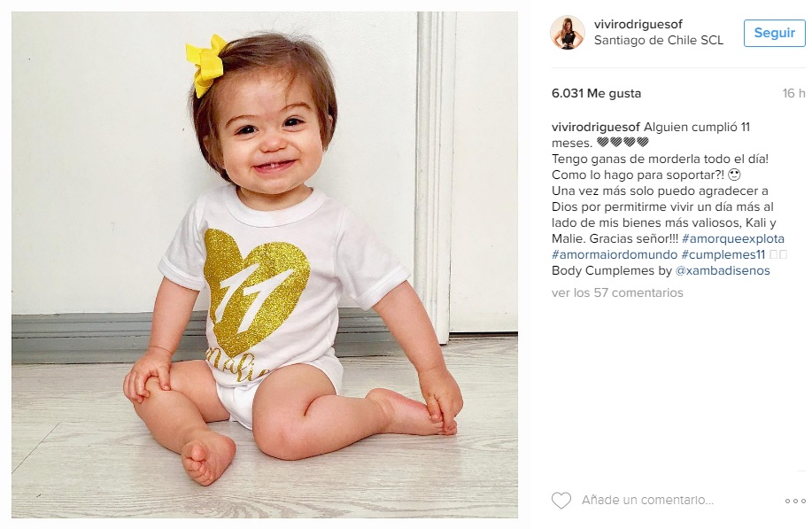Open the vivirodriguesof username in the header
Image resolution: width=812 pixels, height=529 pixels.
[638, 24]
